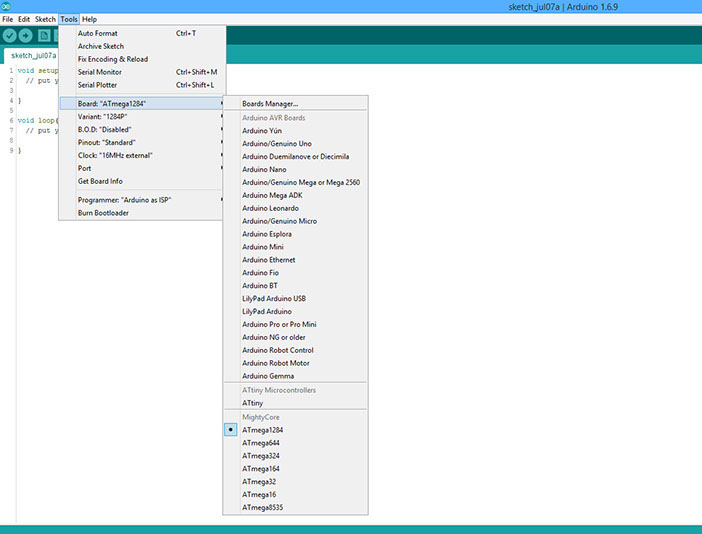Select Arduino Yún board

coord(295,131)
